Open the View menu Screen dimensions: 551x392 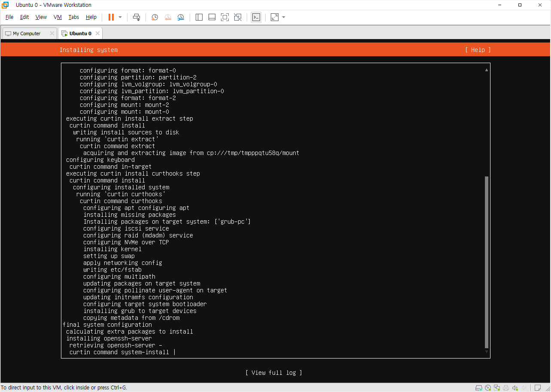click(41, 17)
